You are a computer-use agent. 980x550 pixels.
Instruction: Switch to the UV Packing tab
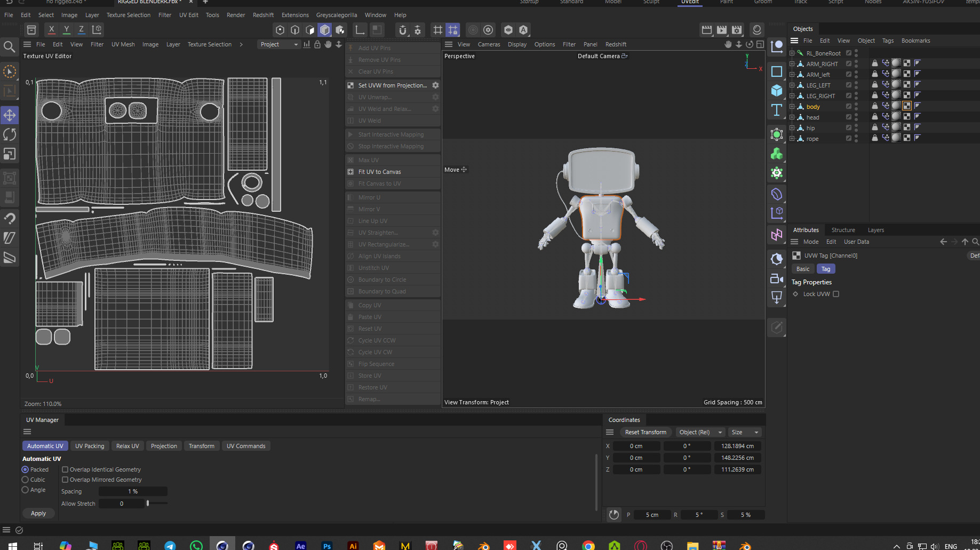[90, 446]
